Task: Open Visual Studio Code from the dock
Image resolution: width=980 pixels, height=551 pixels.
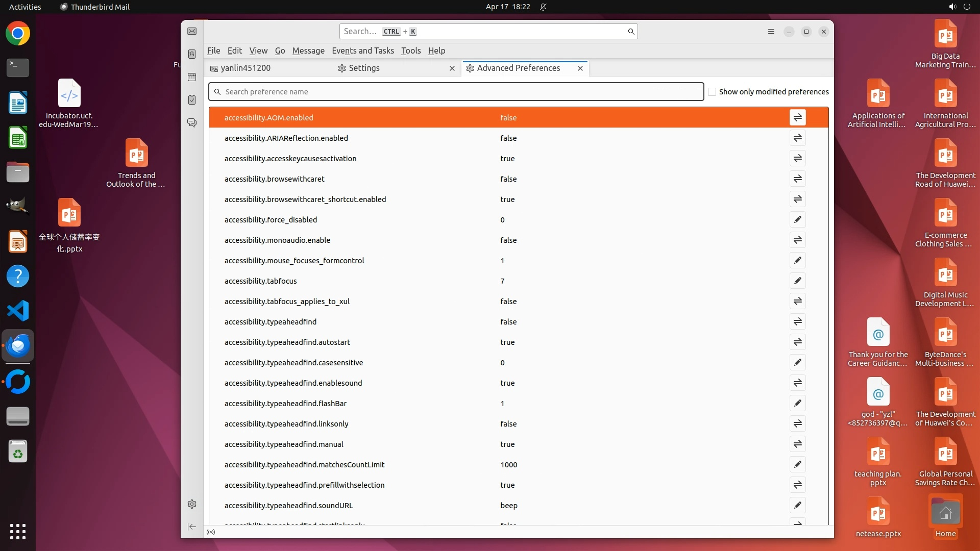Action: (18, 311)
